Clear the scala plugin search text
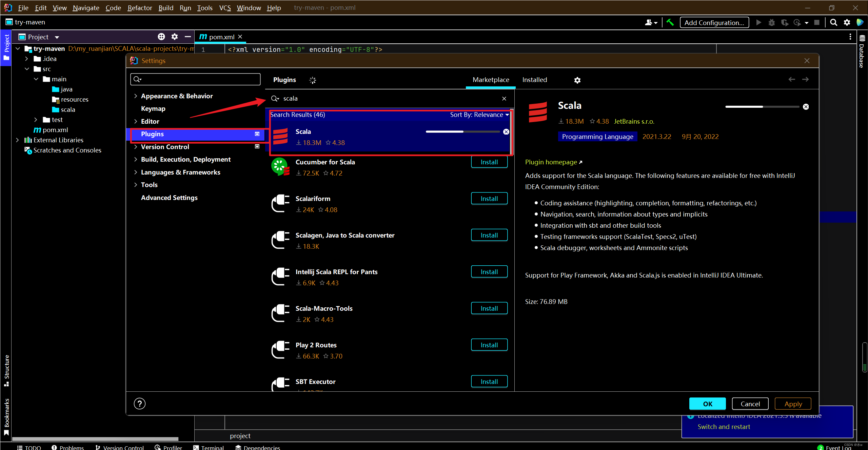This screenshot has height=450, width=868. click(x=504, y=99)
